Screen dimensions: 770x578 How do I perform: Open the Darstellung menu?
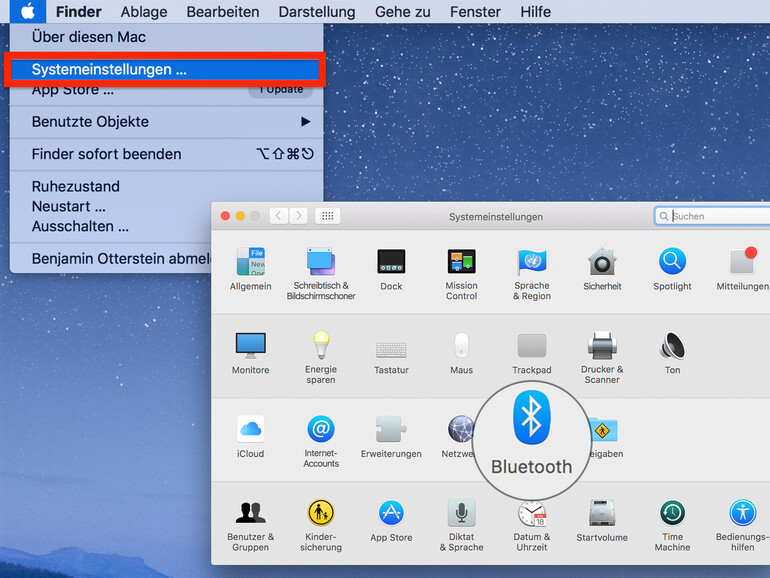pyautogui.click(x=317, y=11)
